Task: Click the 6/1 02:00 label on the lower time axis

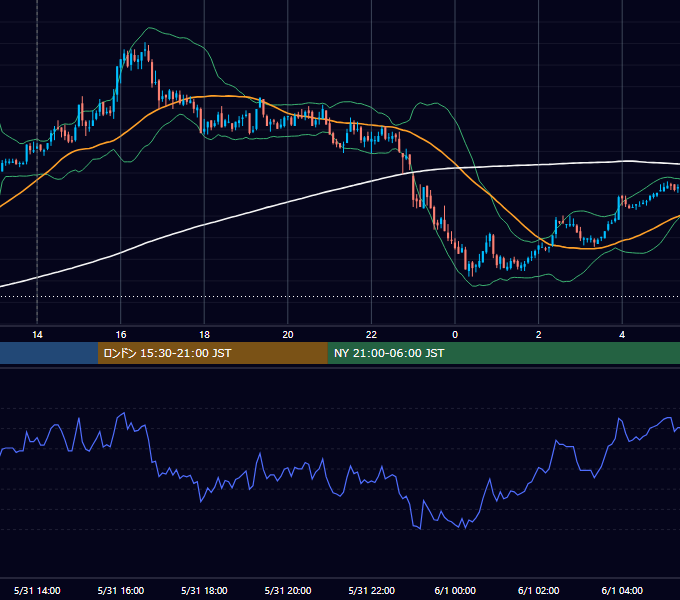Action: [x=539, y=590]
